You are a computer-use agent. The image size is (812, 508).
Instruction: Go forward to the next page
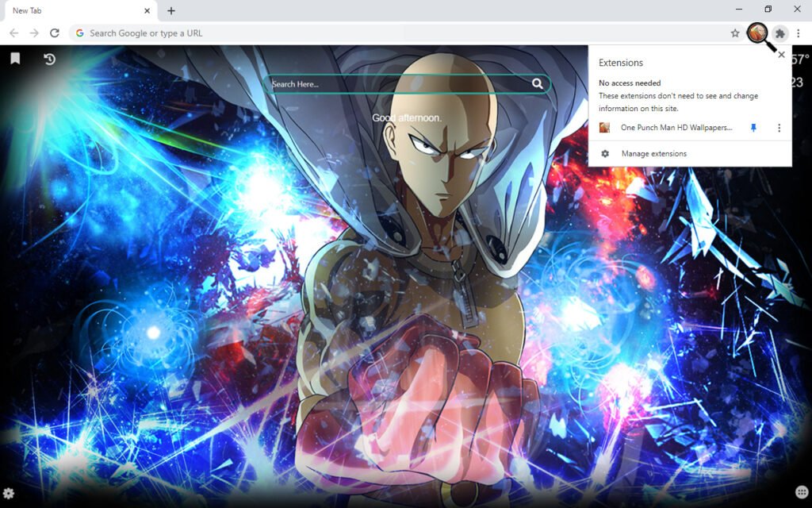pos(34,33)
